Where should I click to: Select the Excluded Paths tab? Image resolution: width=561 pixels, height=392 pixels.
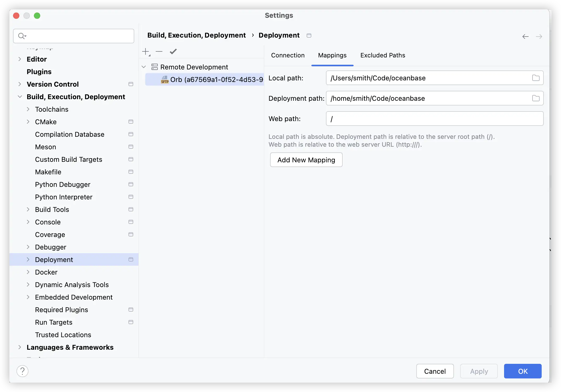383,55
